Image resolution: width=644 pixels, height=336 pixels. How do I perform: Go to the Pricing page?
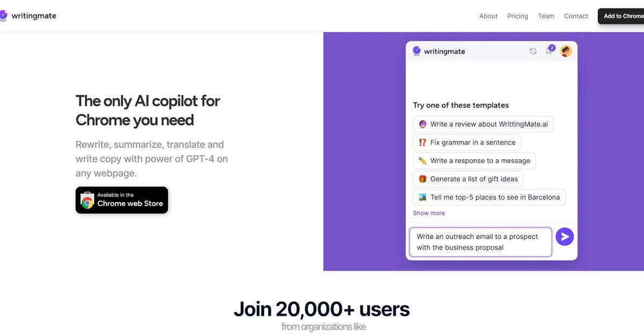[518, 16]
